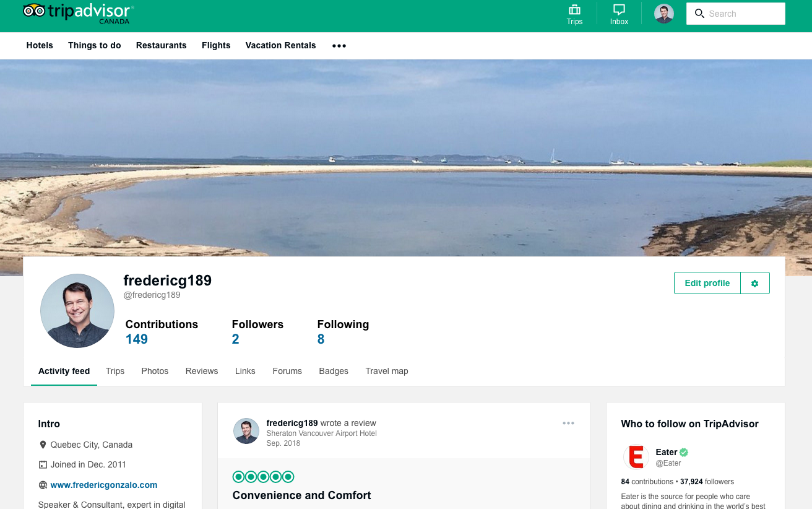Screen dimensions: 812x509
Task: Open the Inbox messages icon
Action: point(619,15)
